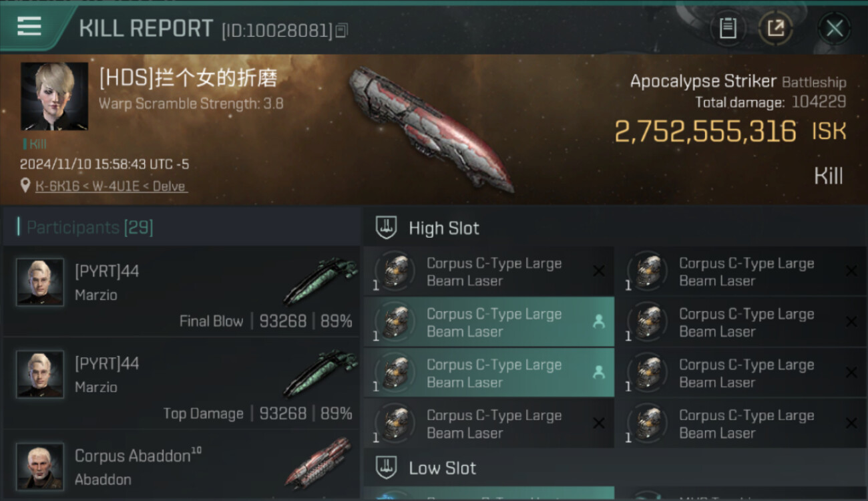868x501 pixels.
Task: Click the X on top-right Beam Laser
Action: (851, 271)
